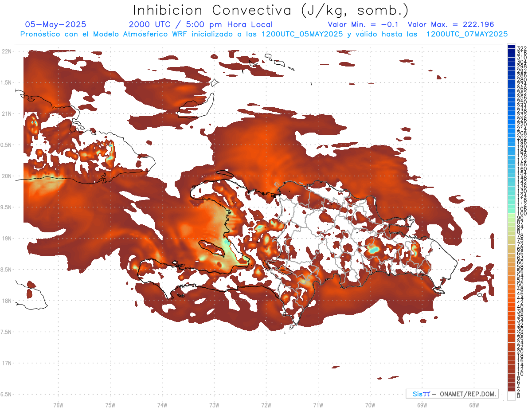Click the '74W' longitude label
The image size is (532, 411).
(162, 405)
